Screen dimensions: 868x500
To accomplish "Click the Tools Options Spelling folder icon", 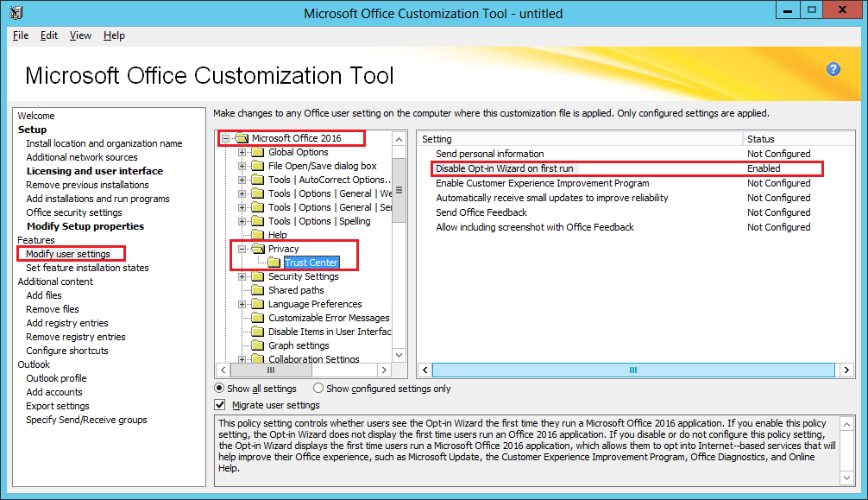I will tap(257, 221).
